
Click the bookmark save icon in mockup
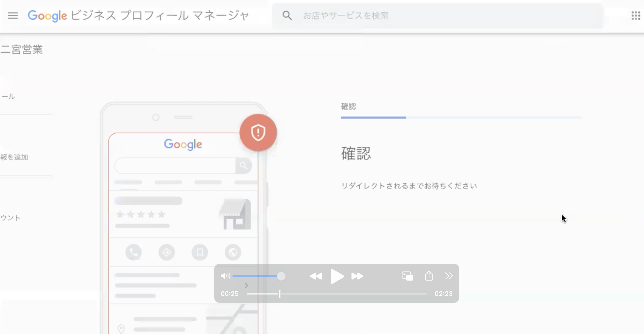click(200, 252)
